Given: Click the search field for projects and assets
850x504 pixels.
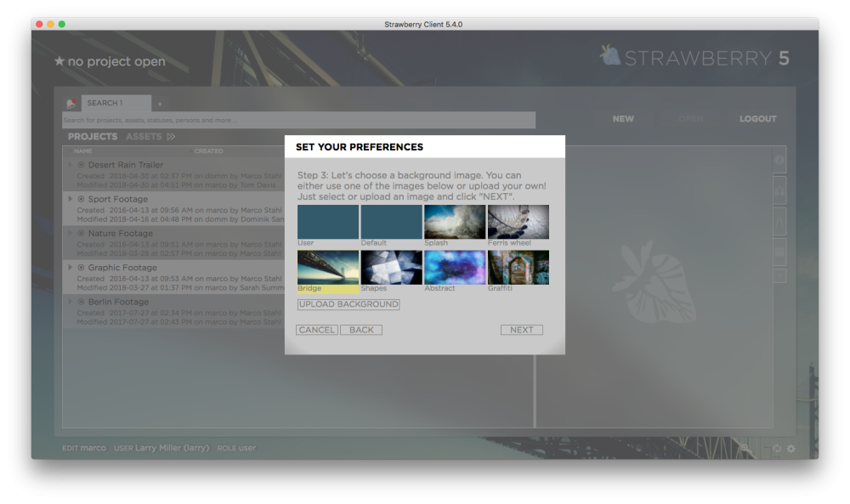Looking at the screenshot, I should [x=299, y=121].
